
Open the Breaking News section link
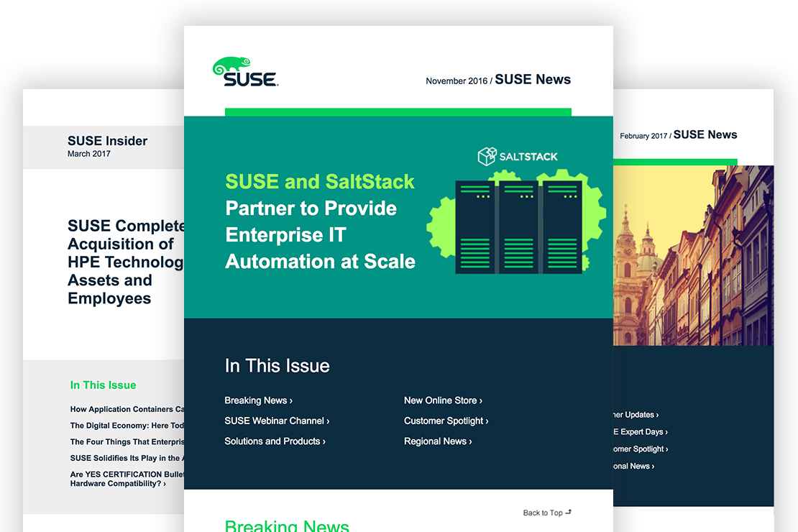[x=257, y=400]
